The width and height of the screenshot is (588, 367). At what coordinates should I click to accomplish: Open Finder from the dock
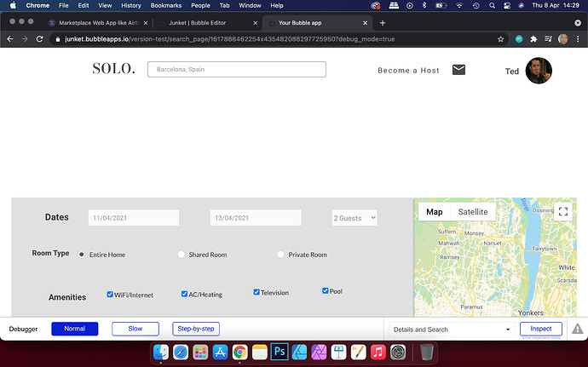click(161, 352)
